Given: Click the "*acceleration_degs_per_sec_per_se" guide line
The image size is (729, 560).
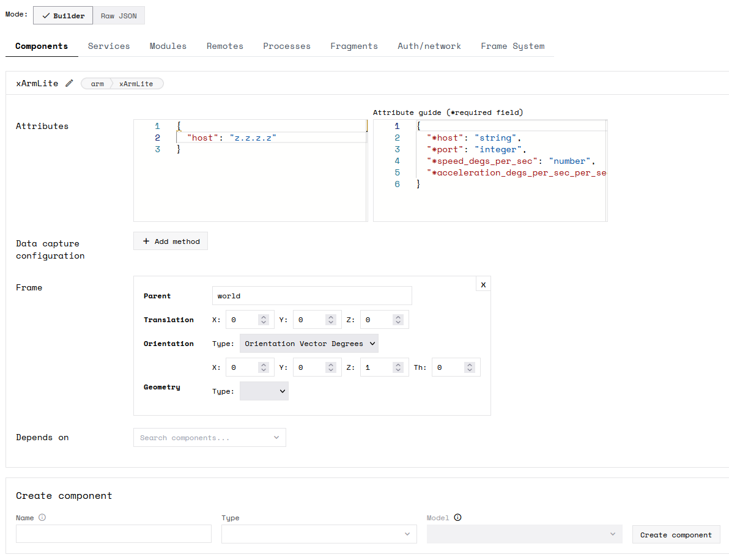Looking at the screenshot, I should point(517,172).
